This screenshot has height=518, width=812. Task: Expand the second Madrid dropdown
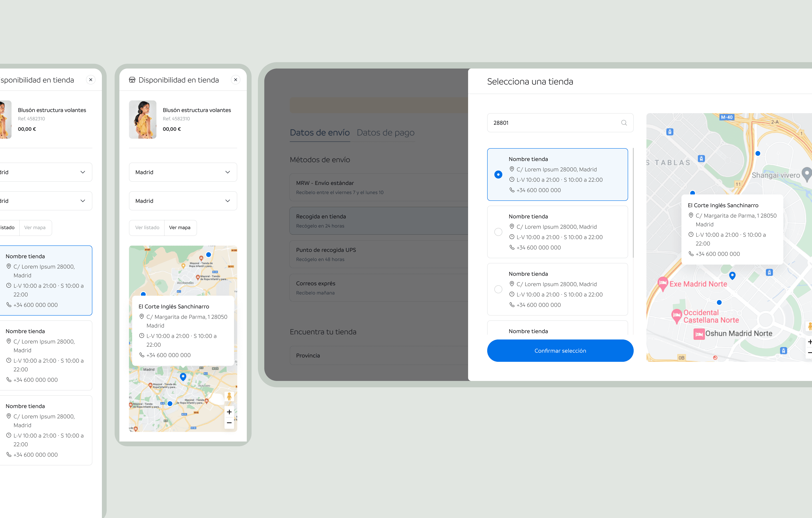click(x=183, y=201)
